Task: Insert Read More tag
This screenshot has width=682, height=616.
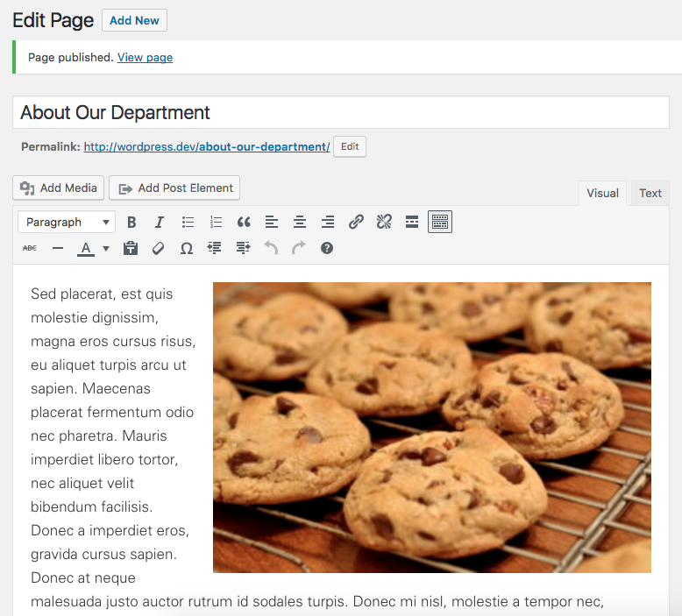Action: click(412, 223)
